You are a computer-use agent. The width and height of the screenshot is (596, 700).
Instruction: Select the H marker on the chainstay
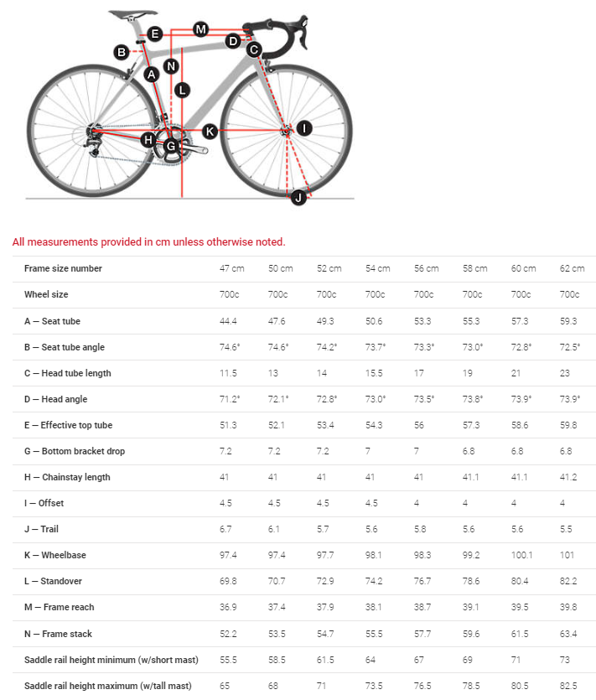pos(148,139)
